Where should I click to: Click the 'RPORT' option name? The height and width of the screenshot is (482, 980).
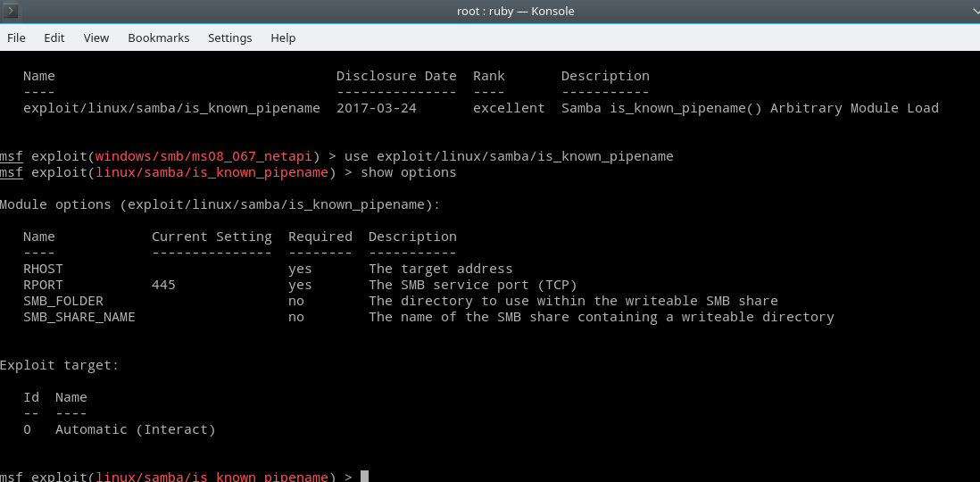click(43, 285)
